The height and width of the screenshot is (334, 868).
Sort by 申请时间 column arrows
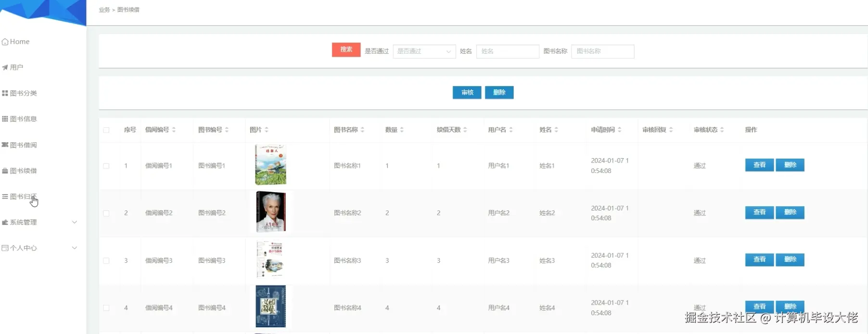tap(620, 130)
